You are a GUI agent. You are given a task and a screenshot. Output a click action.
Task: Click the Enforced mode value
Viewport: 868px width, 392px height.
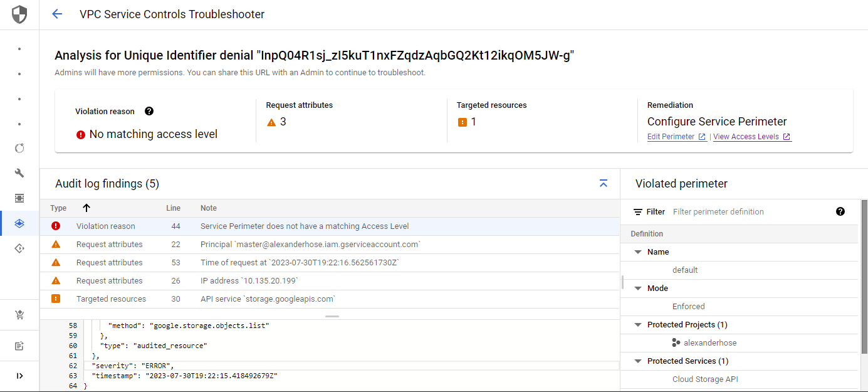tap(689, 307)
